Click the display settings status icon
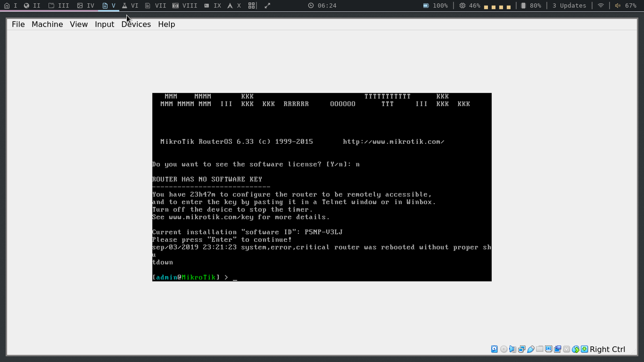 548,349
